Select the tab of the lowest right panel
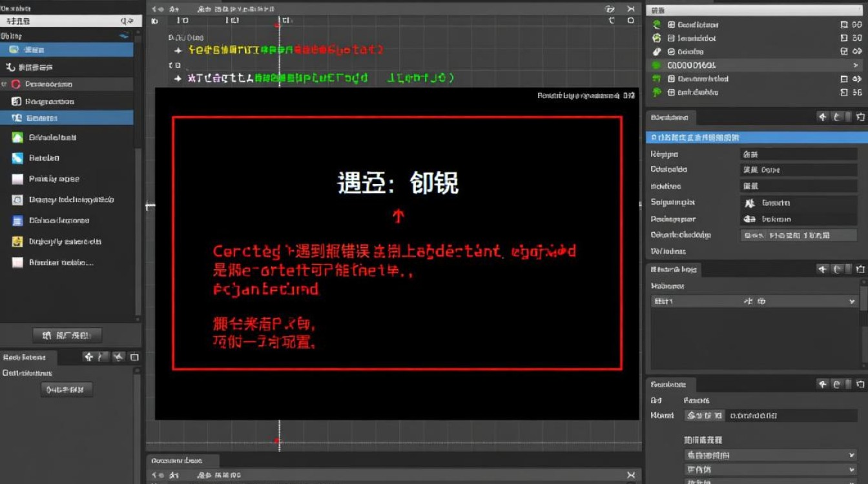Image resolution: width=868 pixels, height=484 pixels. coord(670,384)
